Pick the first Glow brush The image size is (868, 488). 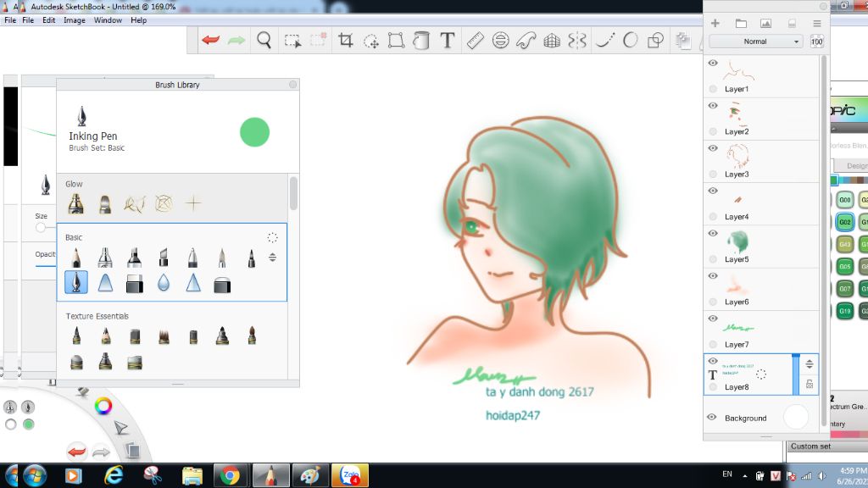click(75, 204)
